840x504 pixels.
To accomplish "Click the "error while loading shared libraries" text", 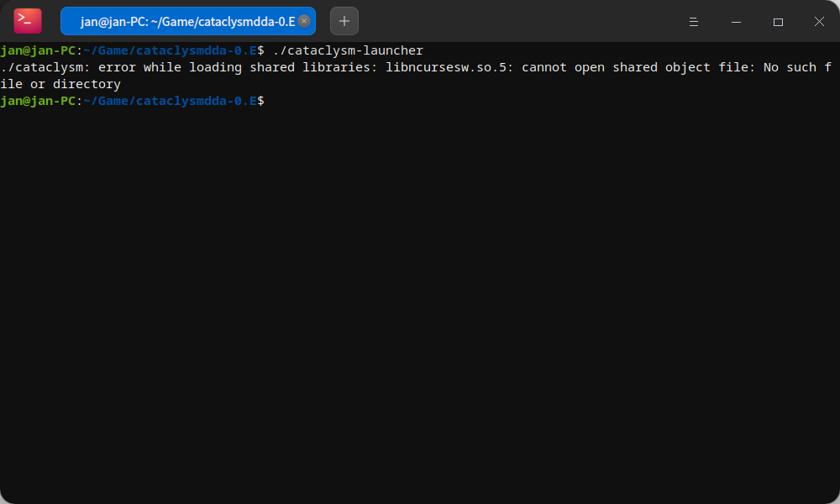I will pos(238,67).
